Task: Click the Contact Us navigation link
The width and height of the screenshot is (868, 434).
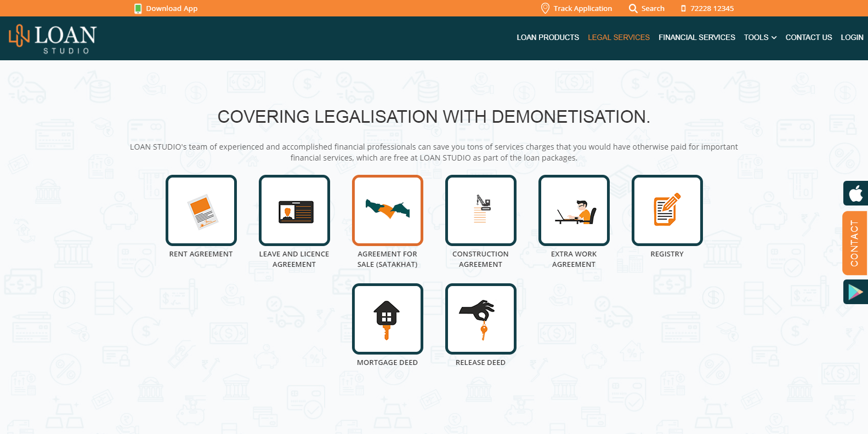Action: point(808,37)
